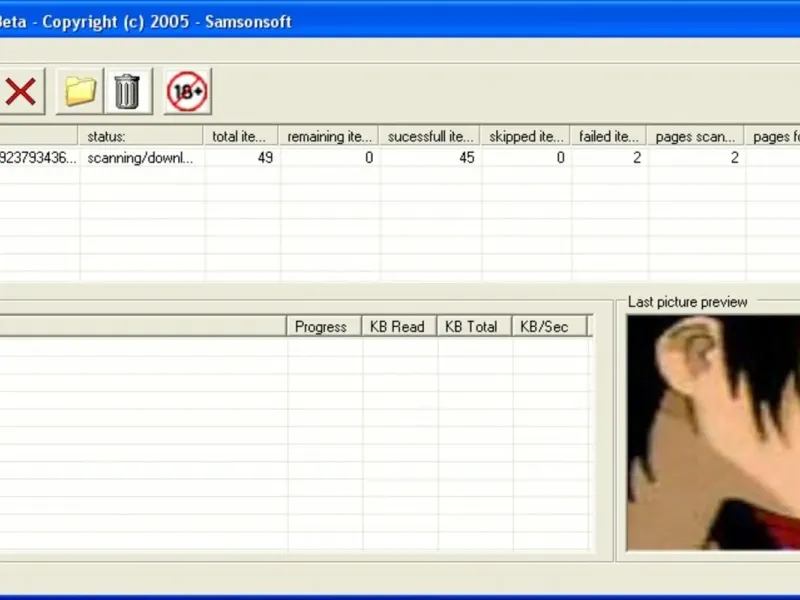Select the scanning/downl... status cell
This screenshot has width=800, height=600.
tap(141, 158)
